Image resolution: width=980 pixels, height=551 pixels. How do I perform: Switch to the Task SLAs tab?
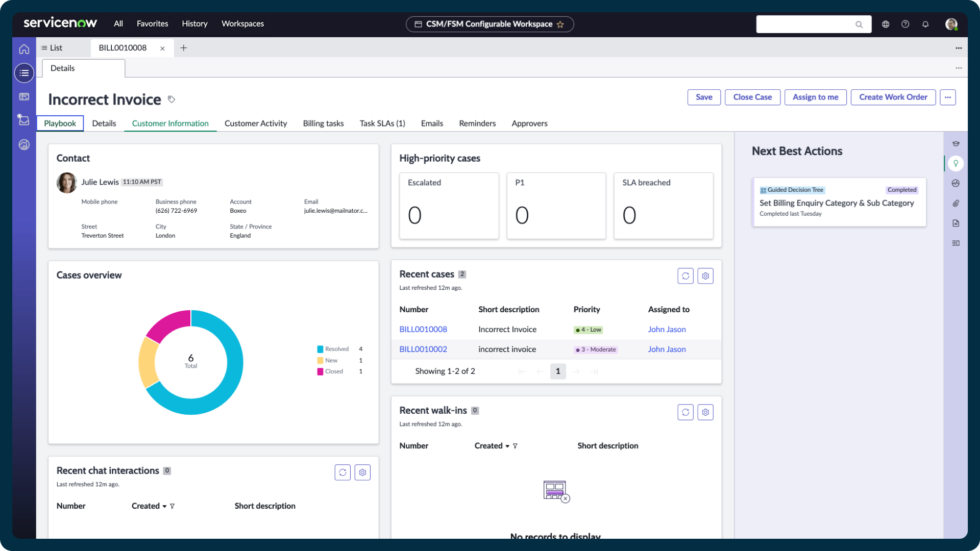pos(382,123)
